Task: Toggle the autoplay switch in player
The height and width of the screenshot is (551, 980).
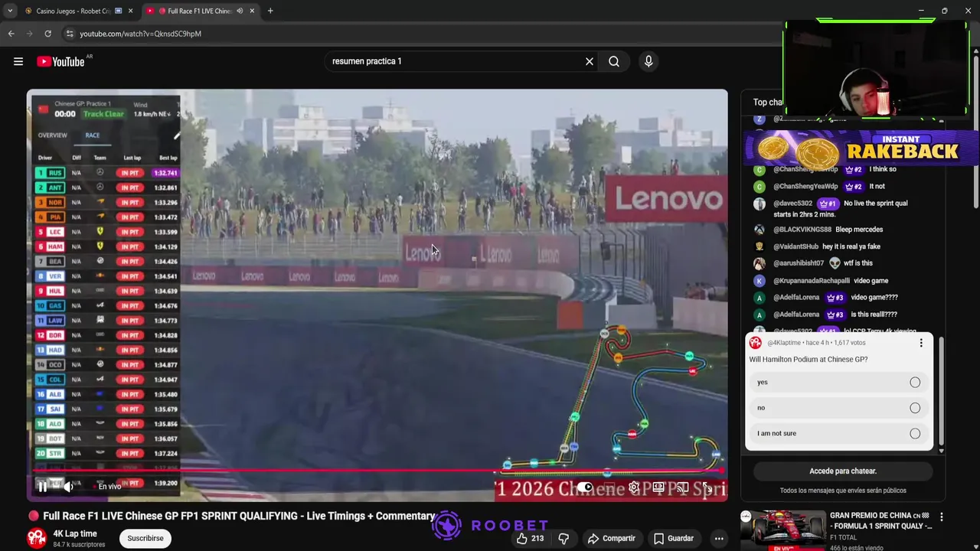Action: [x=584, y=487]
